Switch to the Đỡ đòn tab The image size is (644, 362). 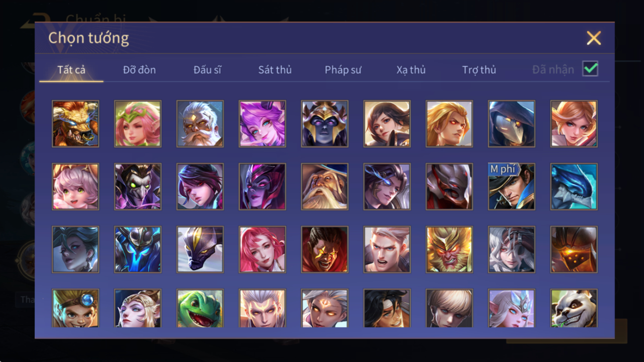pyautogui.click(x=139, y=70)
